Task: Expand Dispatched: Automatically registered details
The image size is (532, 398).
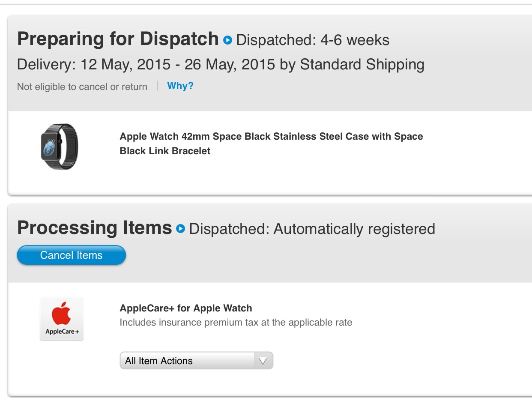Action: (x=312, y=229)
